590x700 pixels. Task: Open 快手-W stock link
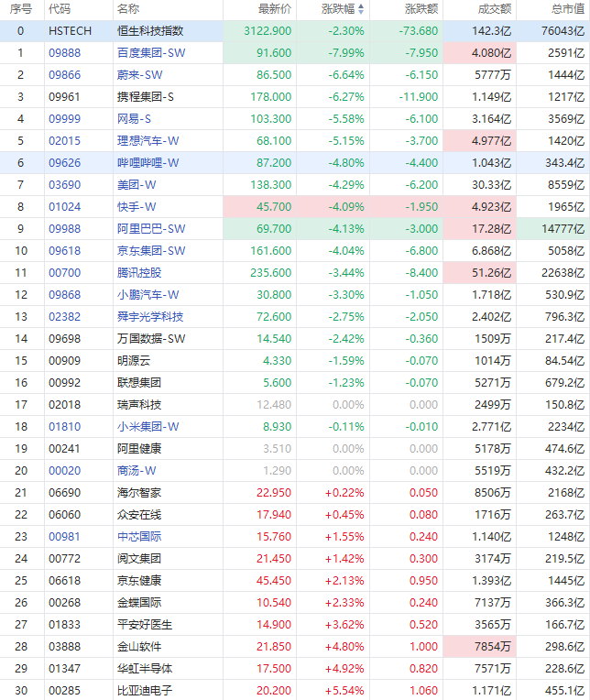(137, 207)
